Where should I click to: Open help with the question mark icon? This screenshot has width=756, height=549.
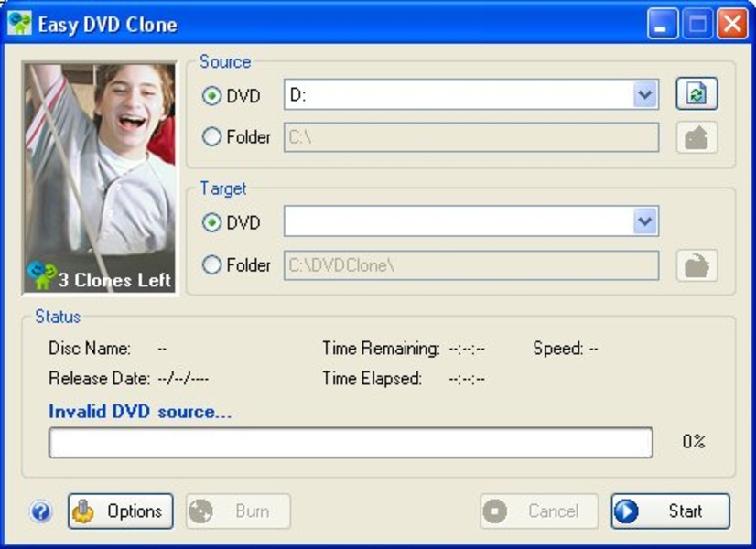tap(40, 511)
